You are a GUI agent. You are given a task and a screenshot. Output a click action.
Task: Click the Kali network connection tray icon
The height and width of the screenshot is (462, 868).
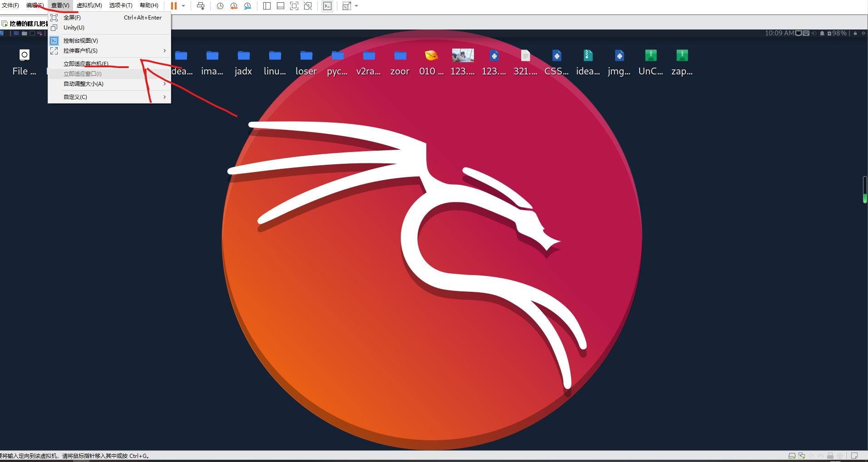(x=799, y=33)
